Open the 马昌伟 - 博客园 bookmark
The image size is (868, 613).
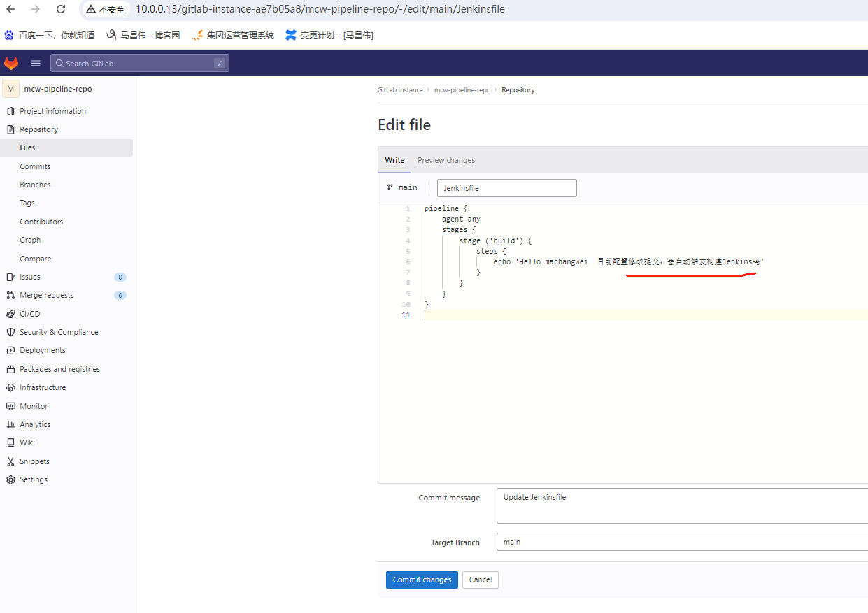tap(143, 35)
